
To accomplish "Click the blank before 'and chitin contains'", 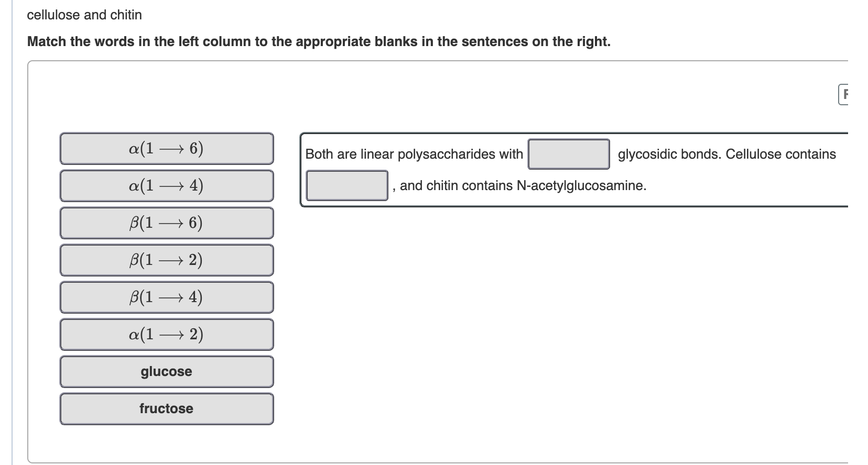I will [x=346, y=185].
